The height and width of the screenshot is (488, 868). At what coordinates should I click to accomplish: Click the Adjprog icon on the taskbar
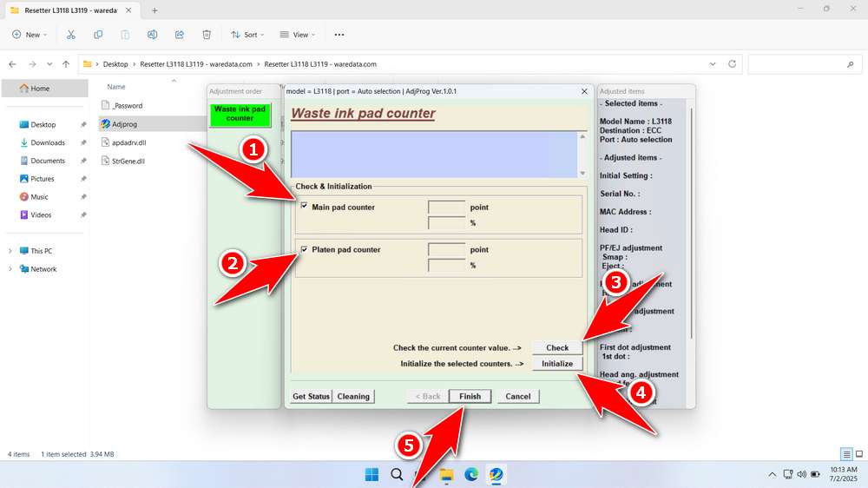click(x=496, y=474)
